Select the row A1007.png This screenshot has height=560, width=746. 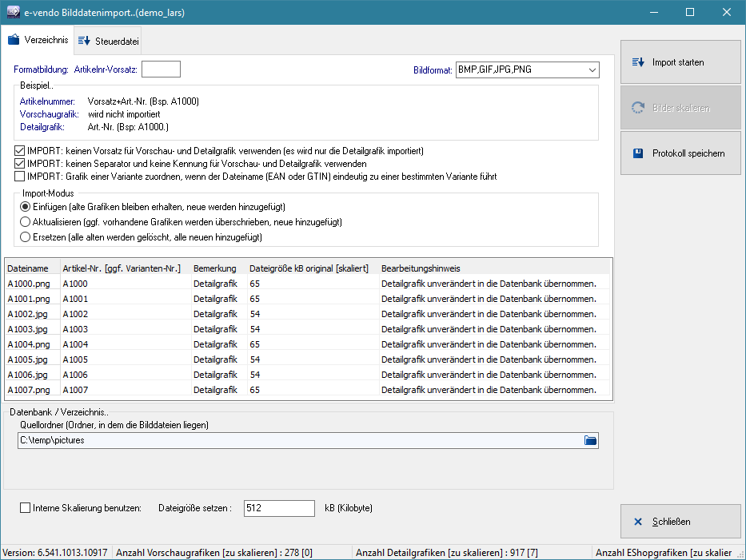[307, 390]
